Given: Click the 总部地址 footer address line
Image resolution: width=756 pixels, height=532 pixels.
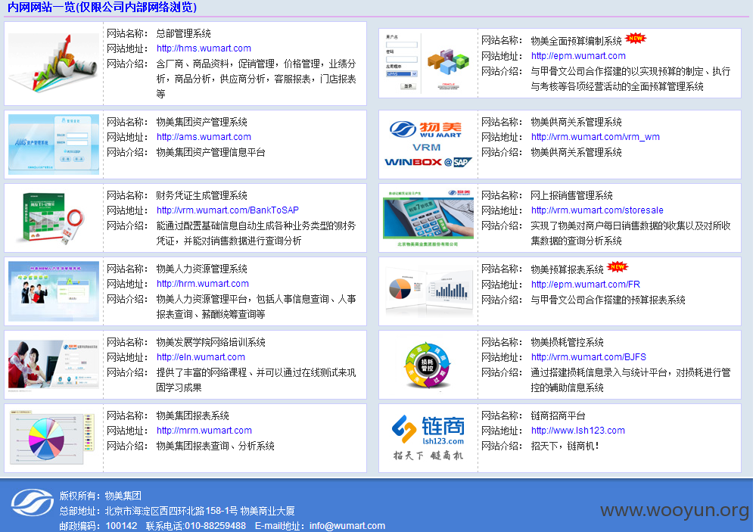Looking at the screenshot, I should (x=177, y=511).
